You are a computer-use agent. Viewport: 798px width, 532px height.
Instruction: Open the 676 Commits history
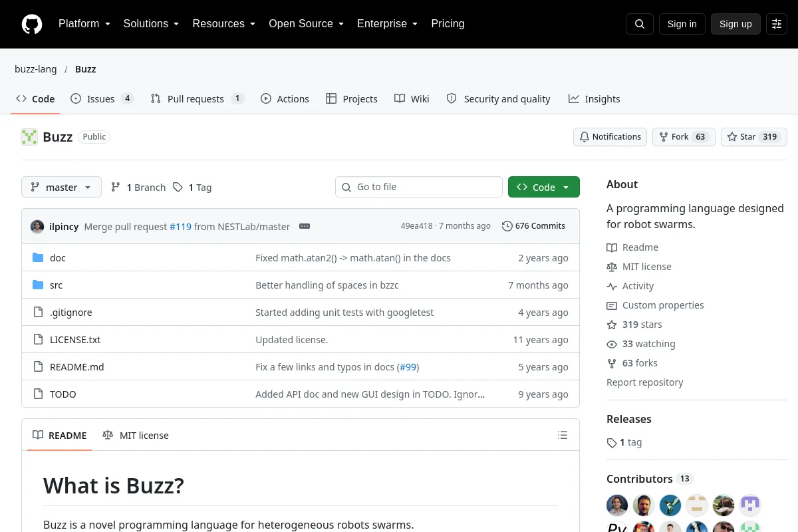click(534, 226)
